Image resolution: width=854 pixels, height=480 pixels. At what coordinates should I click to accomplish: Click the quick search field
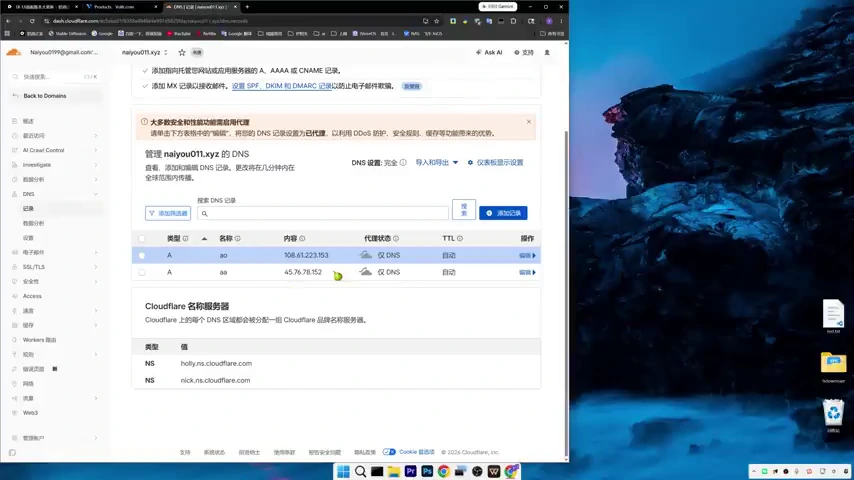(54, 77)
